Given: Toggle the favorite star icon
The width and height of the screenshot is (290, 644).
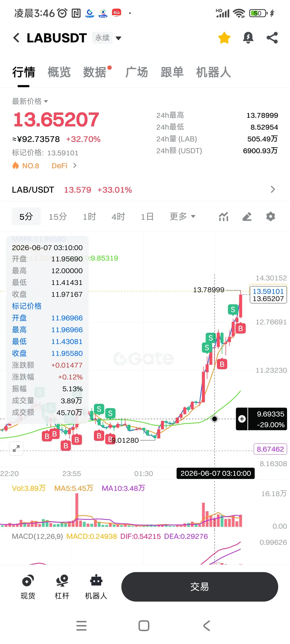Looking at the screenshot, I should [x=224, y=38].
